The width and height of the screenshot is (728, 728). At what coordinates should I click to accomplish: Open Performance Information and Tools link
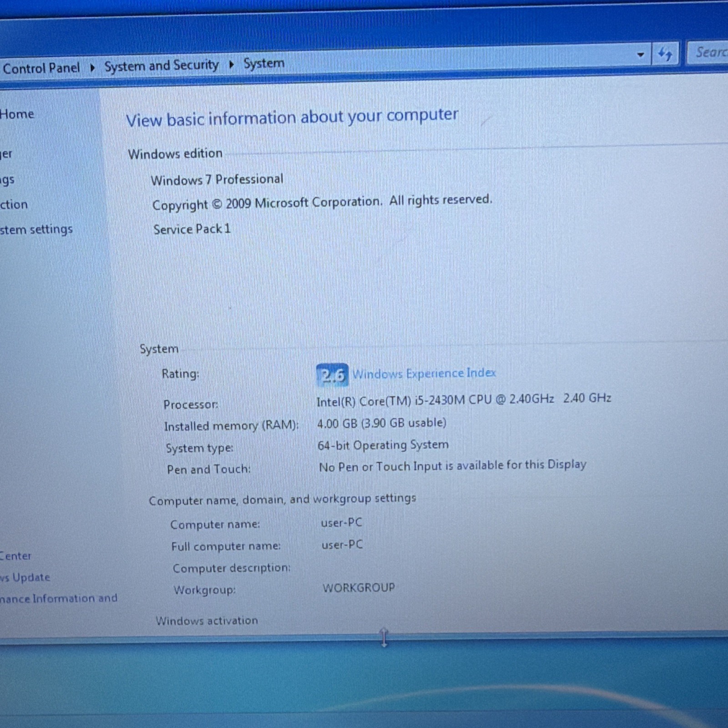[59, 598]
